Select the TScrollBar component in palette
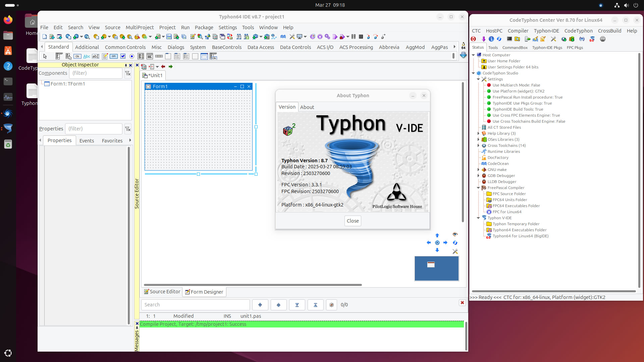Image resolution: width=644 pixels, height=362 pixels. [x=159, y=56]
